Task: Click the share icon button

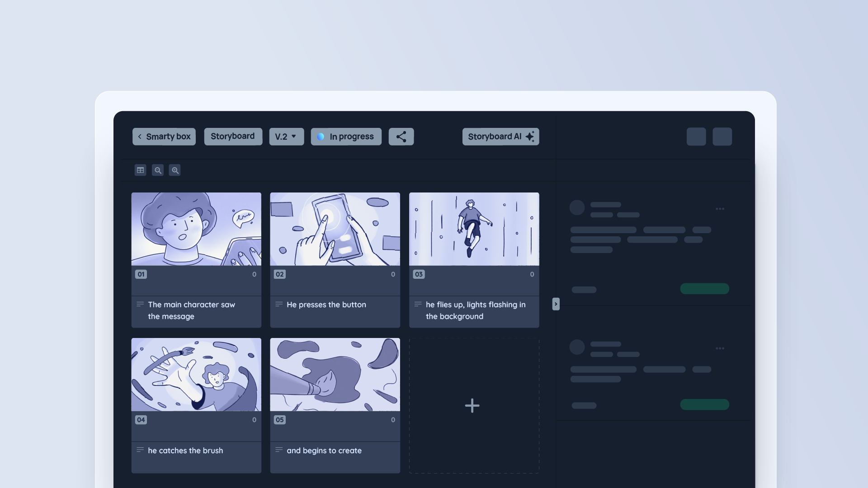Action: coord(401,136)
